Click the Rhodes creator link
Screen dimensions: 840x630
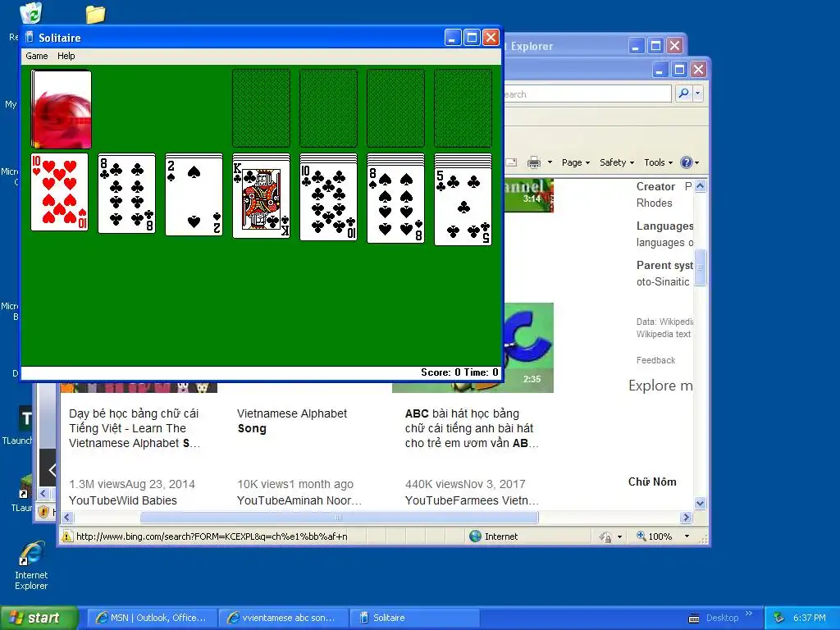654,203
